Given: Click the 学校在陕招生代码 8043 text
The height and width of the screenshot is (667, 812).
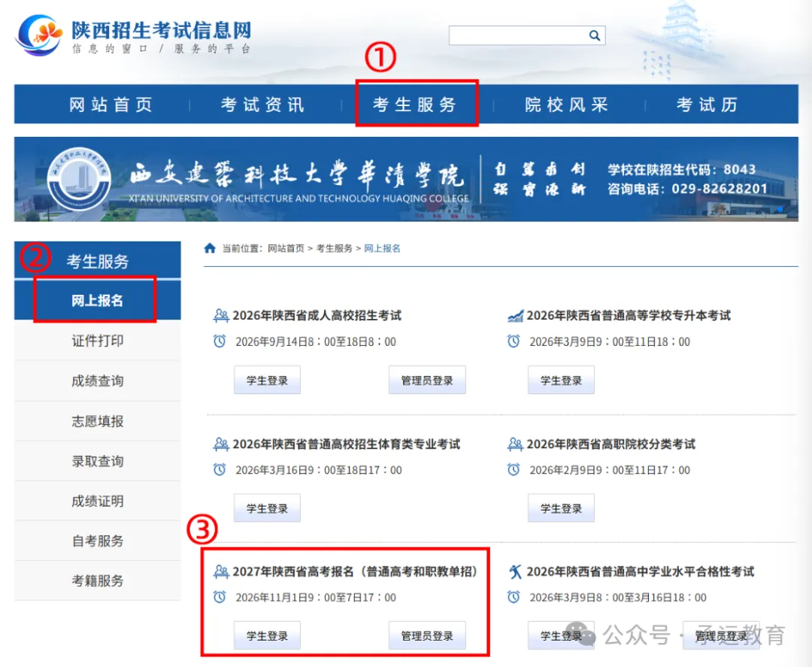Looking at the screenshot, I should [681, 169].
